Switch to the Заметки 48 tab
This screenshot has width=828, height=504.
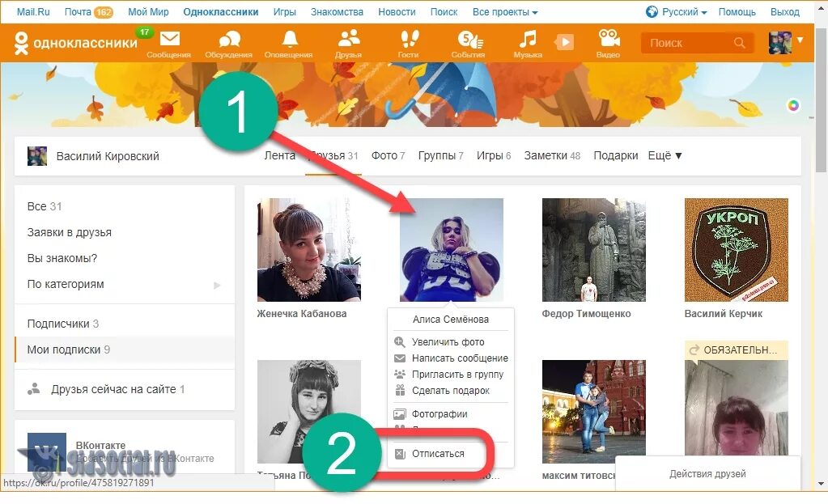[552, 155]
